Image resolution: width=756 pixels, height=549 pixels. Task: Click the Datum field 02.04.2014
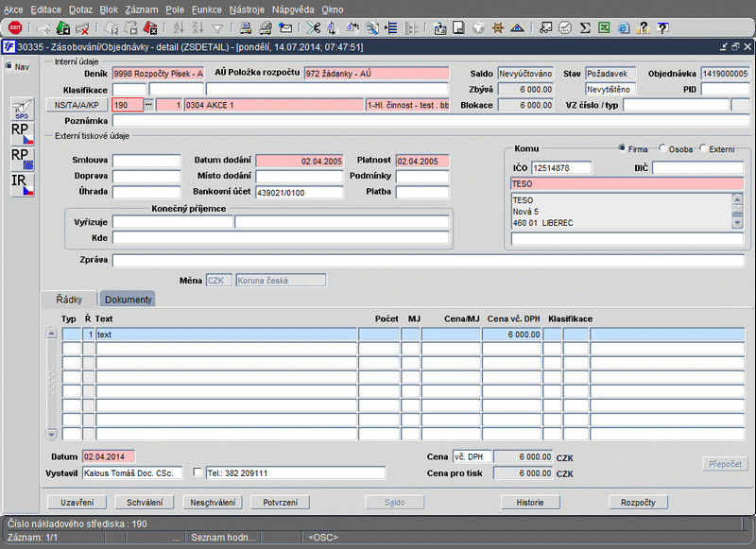pyautogui.click(x=109, y=456)
